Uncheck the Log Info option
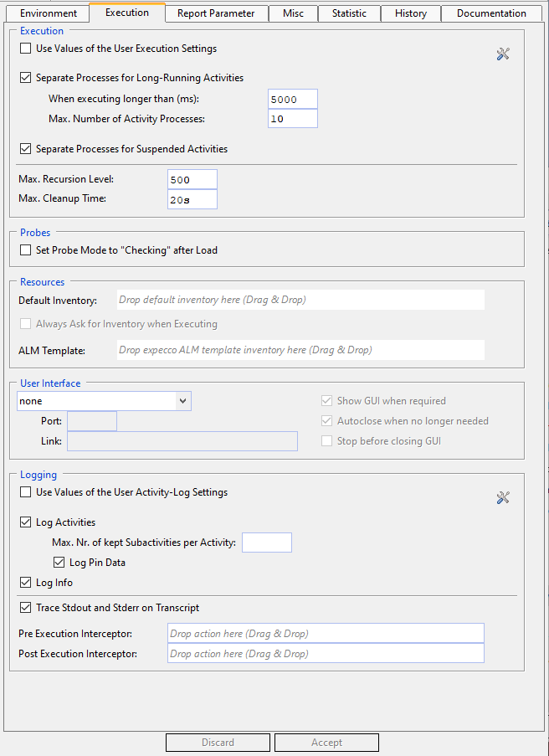549x756 pixels. pyautogui.click(x=26, y=583)
